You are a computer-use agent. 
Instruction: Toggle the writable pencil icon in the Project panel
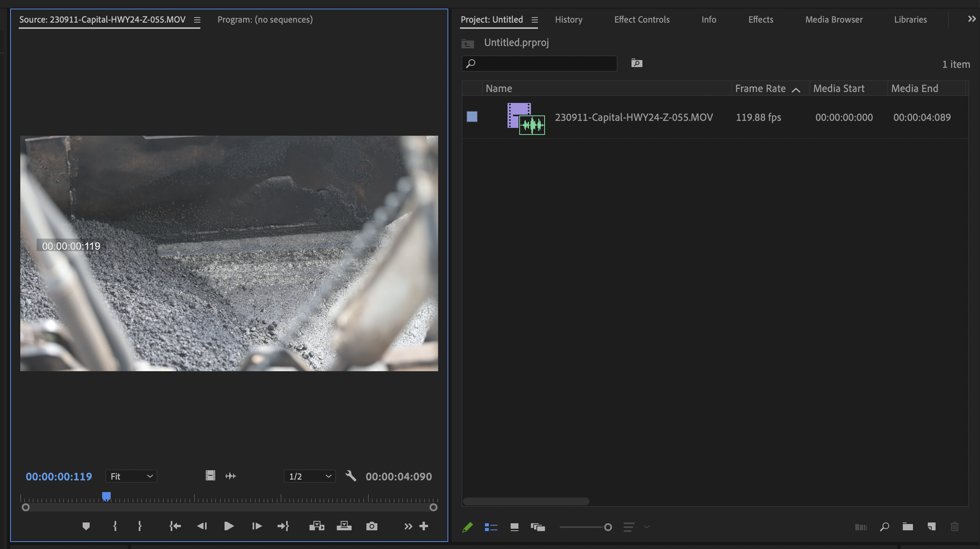tap(468, 526)
